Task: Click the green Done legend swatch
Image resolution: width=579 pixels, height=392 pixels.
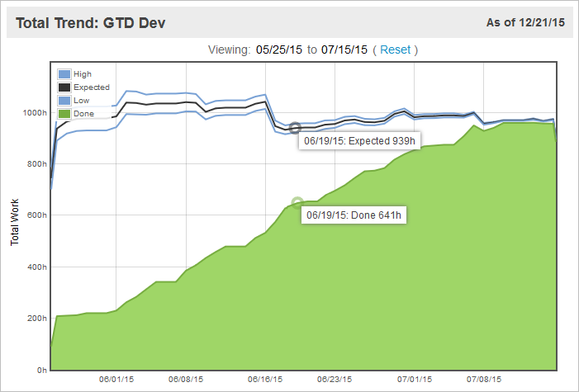Action: [64, 113]
